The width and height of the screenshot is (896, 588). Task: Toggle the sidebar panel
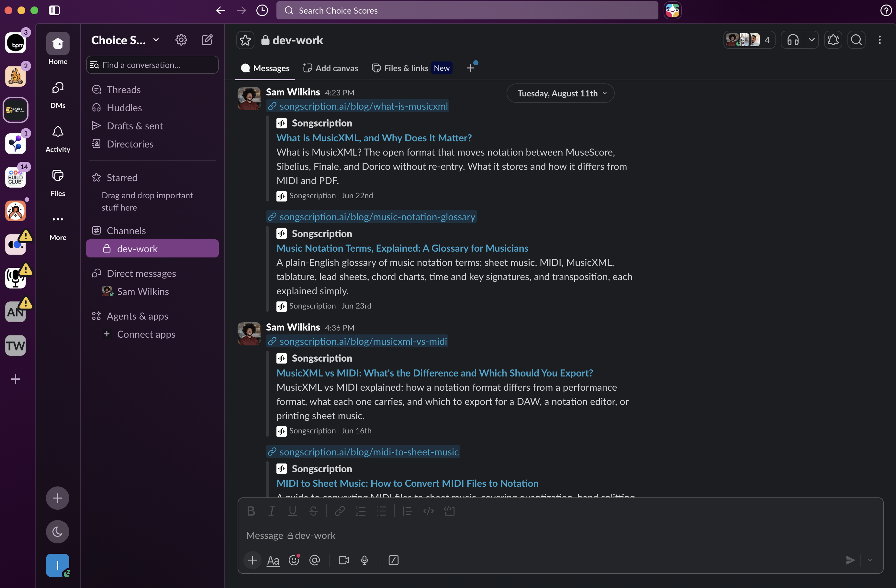(54, 11)
